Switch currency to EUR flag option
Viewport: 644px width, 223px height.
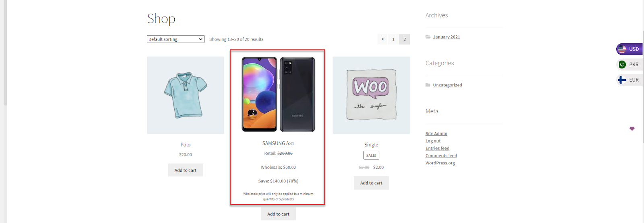point(630,80)
